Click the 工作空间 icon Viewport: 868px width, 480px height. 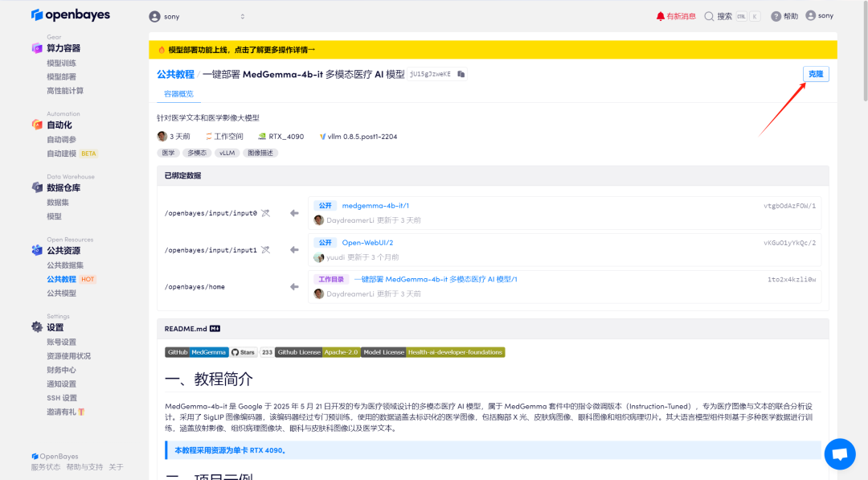209,137
